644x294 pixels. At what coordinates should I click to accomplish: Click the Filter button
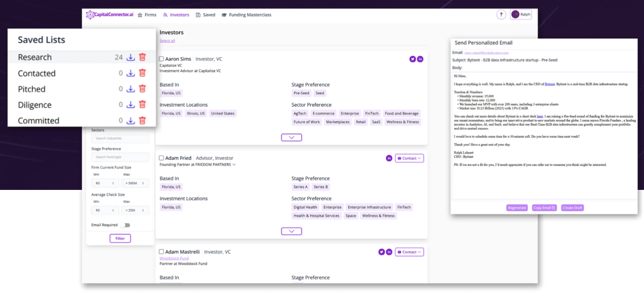pyautogui.click(x=120, y=238)
